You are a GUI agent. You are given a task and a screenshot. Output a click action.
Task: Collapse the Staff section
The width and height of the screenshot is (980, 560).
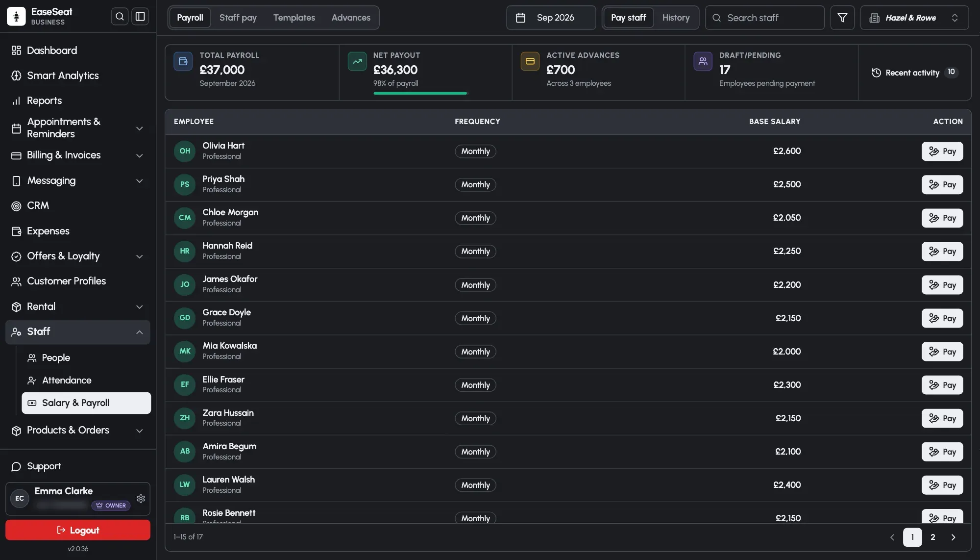(x=78, y=332)
